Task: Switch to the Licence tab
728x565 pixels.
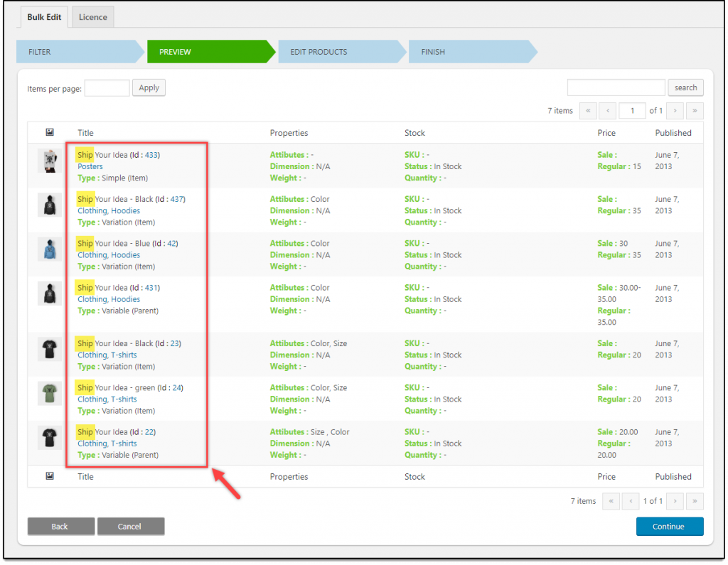Action: tap(93, 17)
